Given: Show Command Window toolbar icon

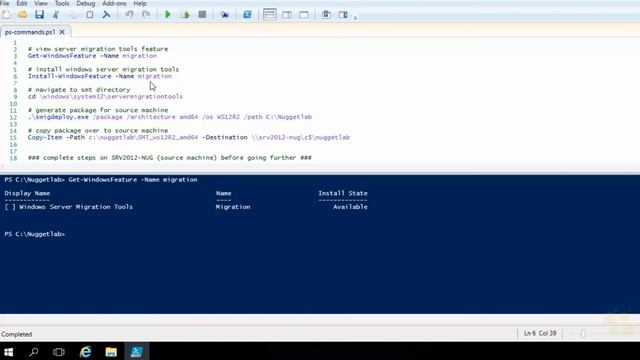Looking at the screenshot, I should coord(326,15).
